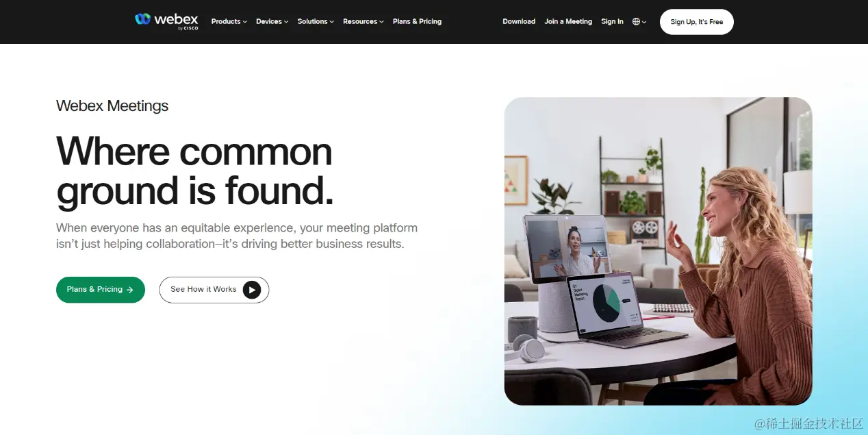Play video via black circular play icon
Screen dimensions: 868x435
(x=252, y=290)
